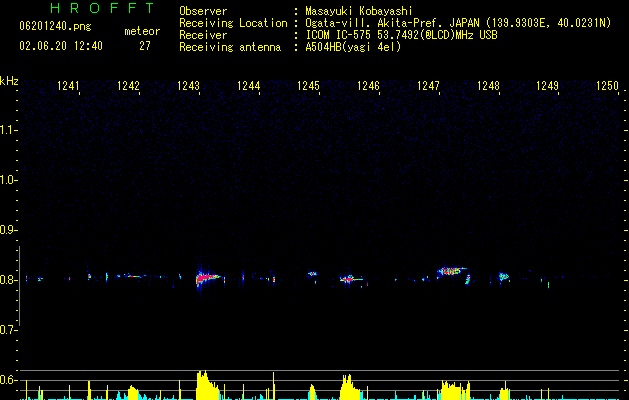Image resolution: width=629 pixels, height=400 pixels.
Task: Click the Receiver field label
Action: tap(203, 35)
